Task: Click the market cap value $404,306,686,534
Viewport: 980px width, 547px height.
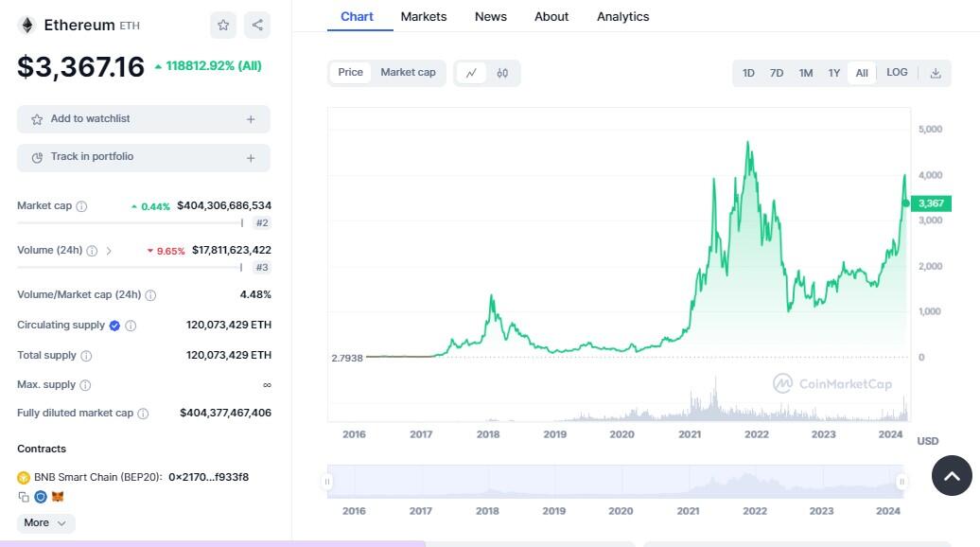Action: click(x=224, y=205)
